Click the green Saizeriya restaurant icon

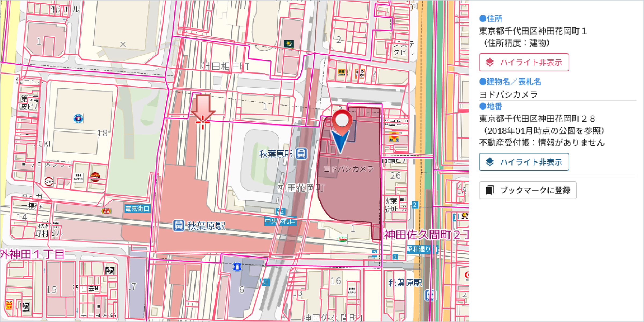[x=342, y=239]
